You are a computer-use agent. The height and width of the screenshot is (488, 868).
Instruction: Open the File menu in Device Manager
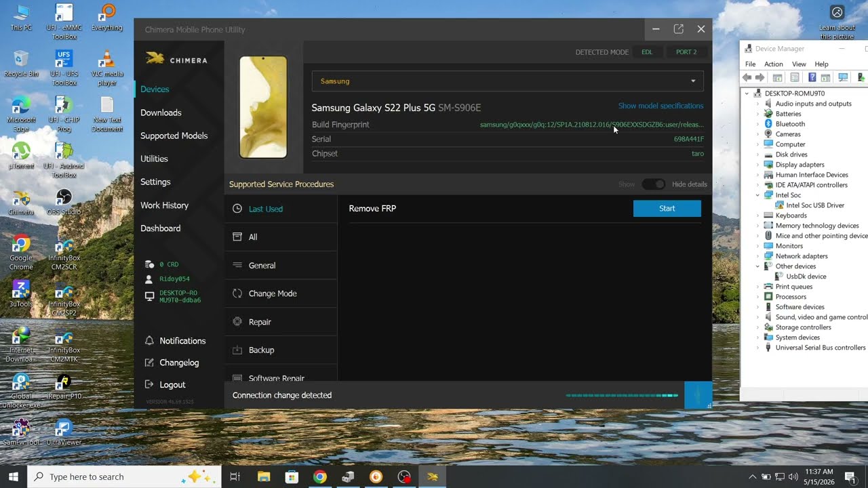click(x=750, y=64)
